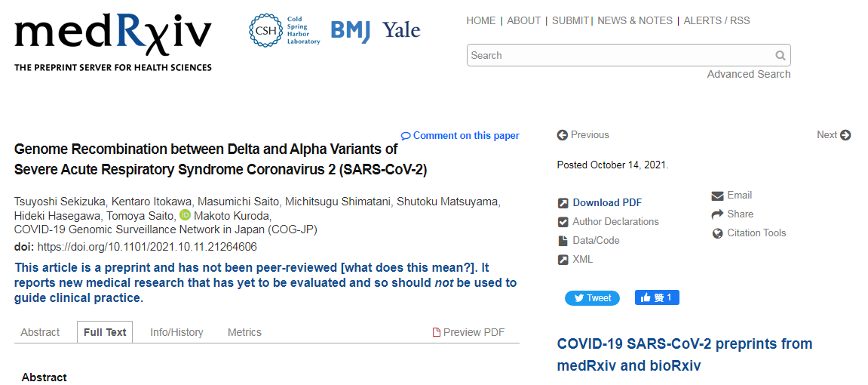Open the Cold Spring Harbor Laboratory logo
Screen dimensions: 868x385
click(x=284, y=30)
